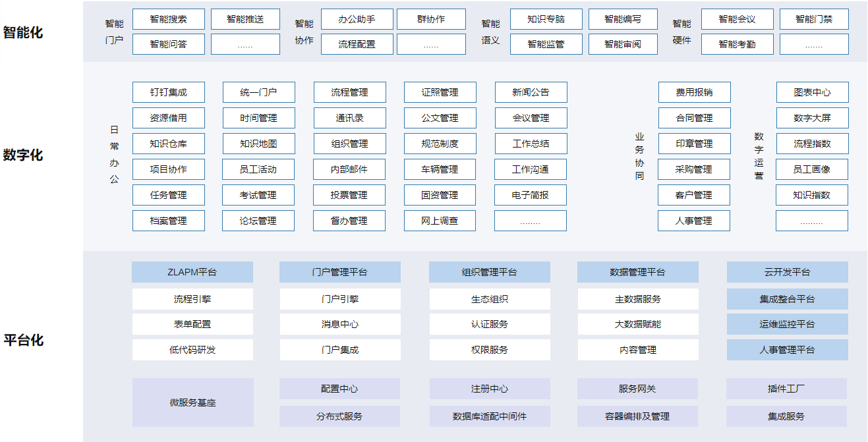Select the 门户管理平台 header
The height and width of the screenshot is (442, 868).
point(339,272)
